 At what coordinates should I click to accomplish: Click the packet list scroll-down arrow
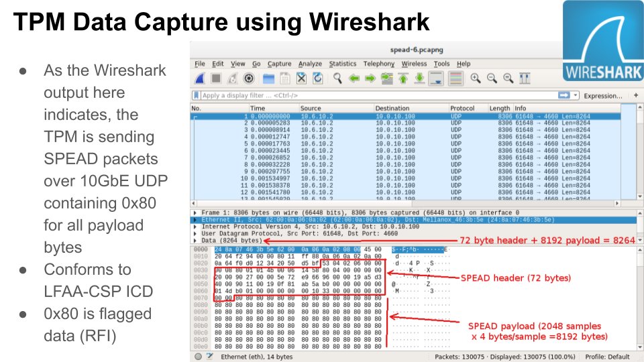pos(639,197)
